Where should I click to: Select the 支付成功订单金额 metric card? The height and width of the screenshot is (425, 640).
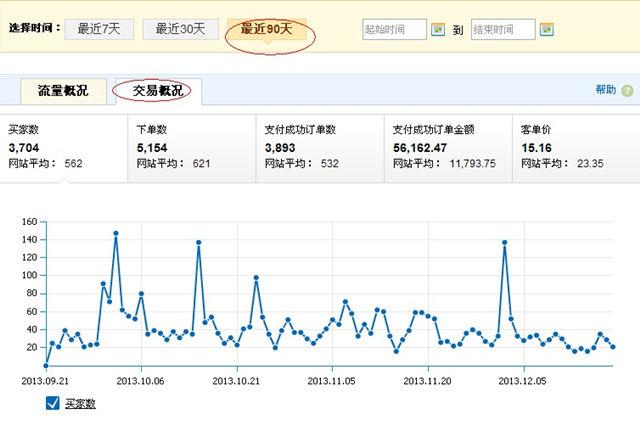(448, 148)
